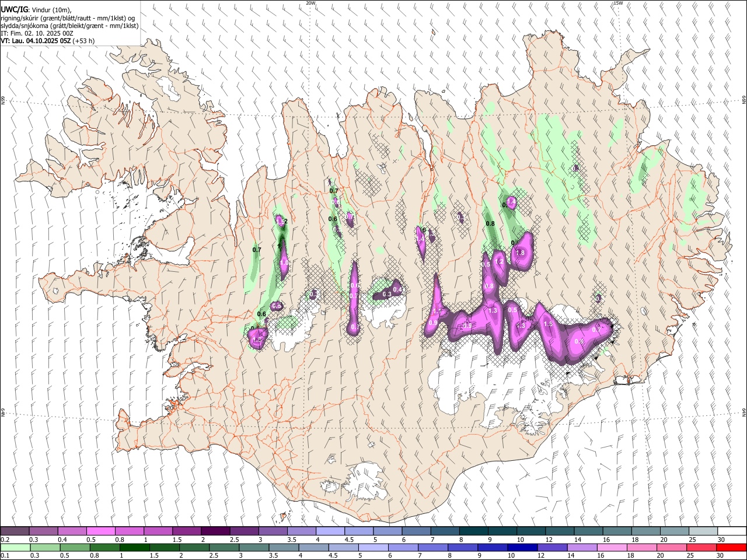Select the light green rain swatch between 0.1 and 0.3
Image resolution: width=747 pixels, height=560 pixels.
[15, 547]
